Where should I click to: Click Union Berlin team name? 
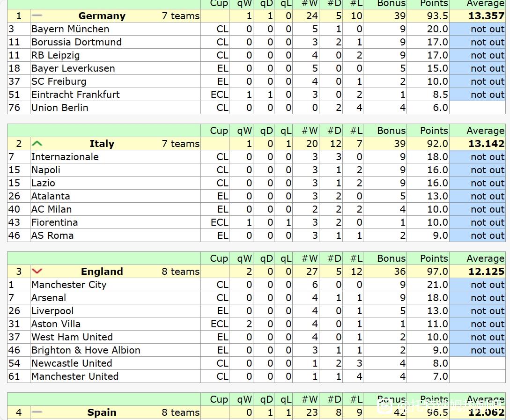tap(60, 108)
